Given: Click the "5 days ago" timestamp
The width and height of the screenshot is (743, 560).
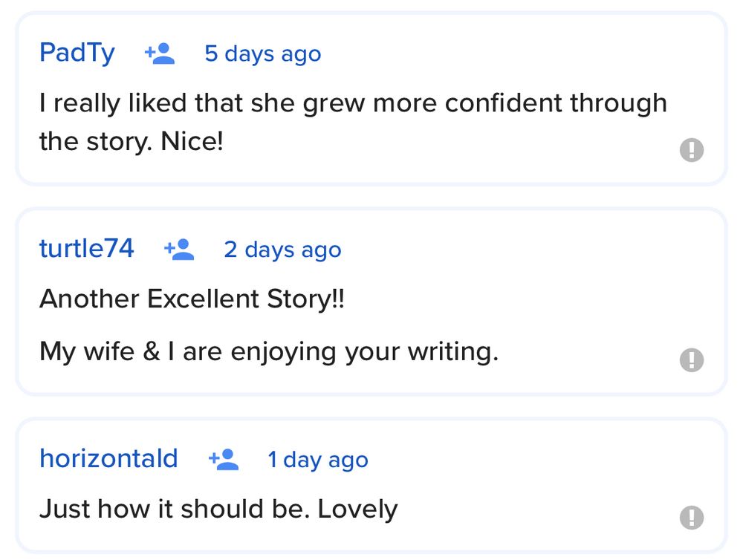Looking at the screenshot, I should (x=263, y=54).
